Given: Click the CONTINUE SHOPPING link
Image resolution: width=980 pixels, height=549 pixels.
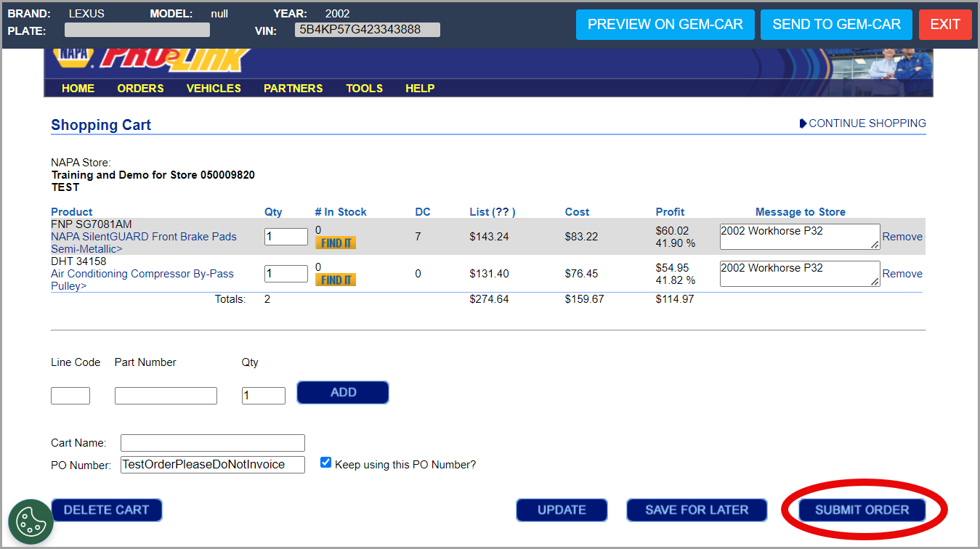Looking at the screenshot, I should coord(867,123).
